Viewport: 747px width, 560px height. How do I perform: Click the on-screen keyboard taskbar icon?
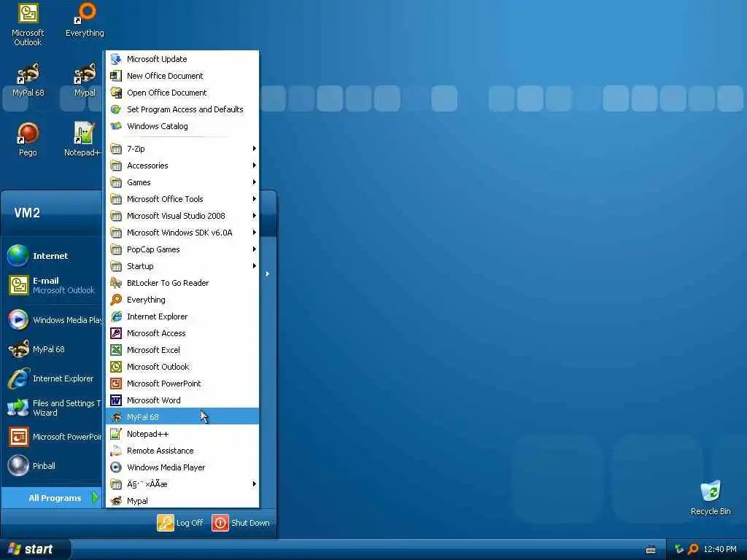click(651, 550)
